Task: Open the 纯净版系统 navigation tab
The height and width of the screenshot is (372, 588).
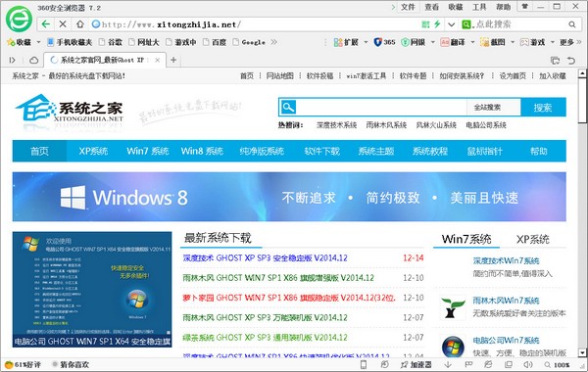Action: tap(262, 151)
